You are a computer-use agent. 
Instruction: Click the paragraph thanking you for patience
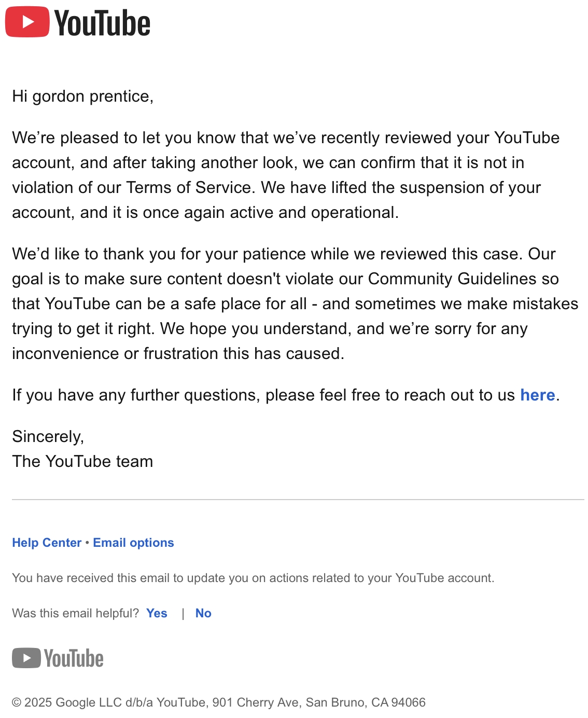coord(295,303)
